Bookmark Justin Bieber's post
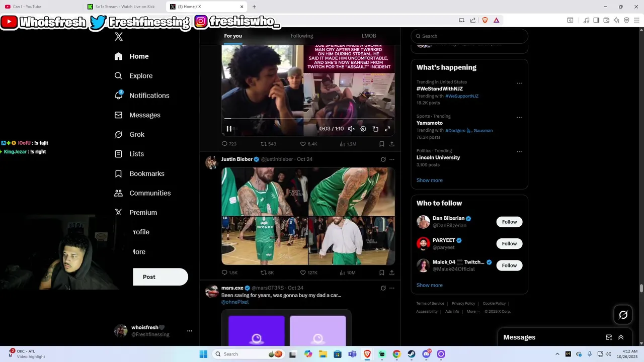The image size is (644, 362). click(382, 273)
